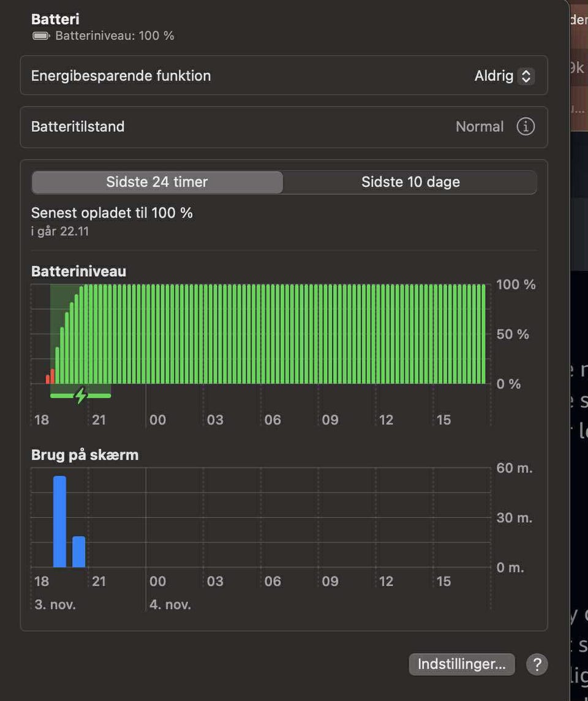Click the Batteri heading at top
This screenshot has width=588, height=701.
55,20
